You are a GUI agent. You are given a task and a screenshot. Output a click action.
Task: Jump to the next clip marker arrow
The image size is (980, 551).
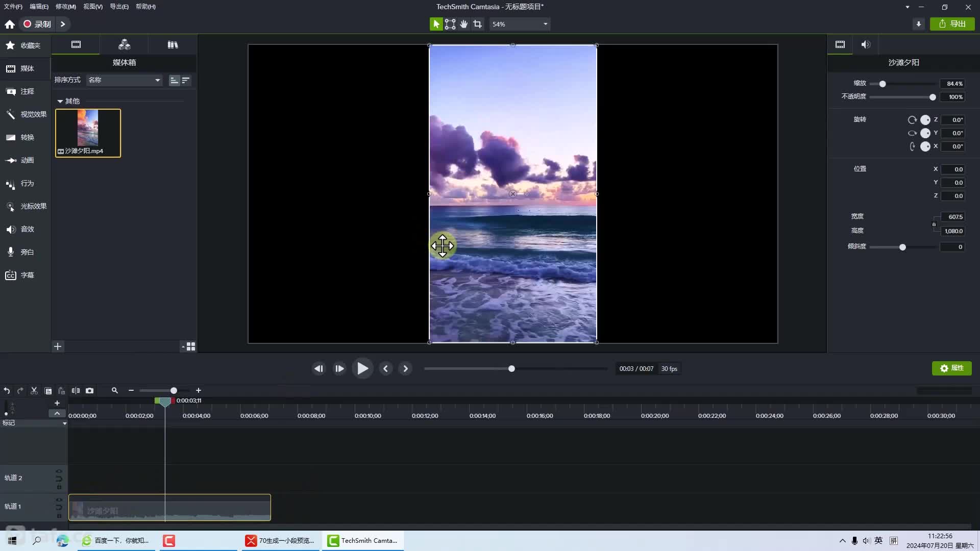406,368
